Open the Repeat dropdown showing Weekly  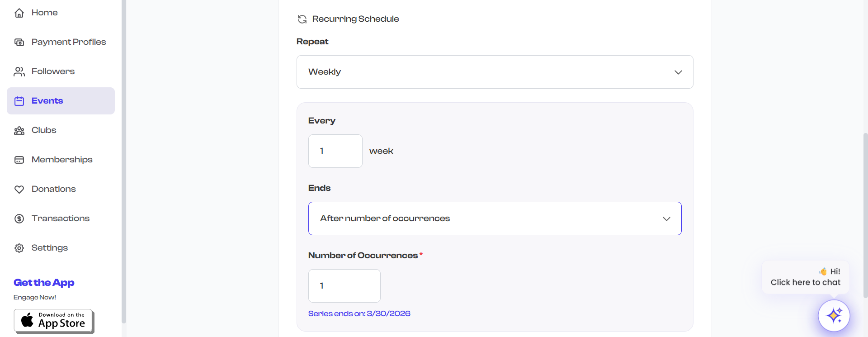(x=495, y=72)
